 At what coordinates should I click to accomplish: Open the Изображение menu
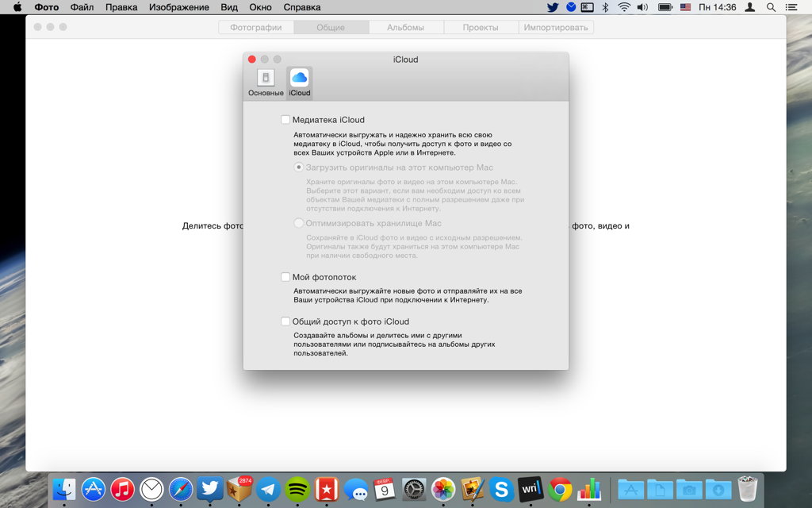point(179,7)
